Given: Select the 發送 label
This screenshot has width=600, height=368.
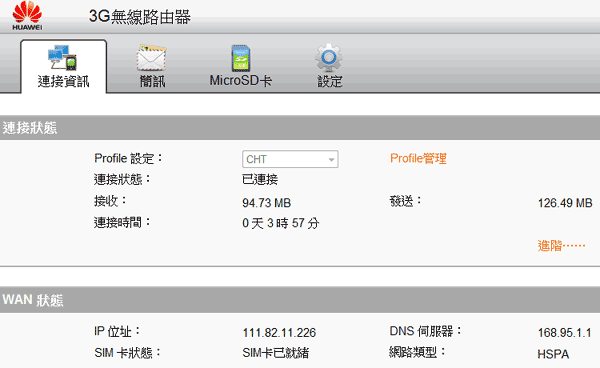Looking at the screenshot, I should click(x=406, y=201).
